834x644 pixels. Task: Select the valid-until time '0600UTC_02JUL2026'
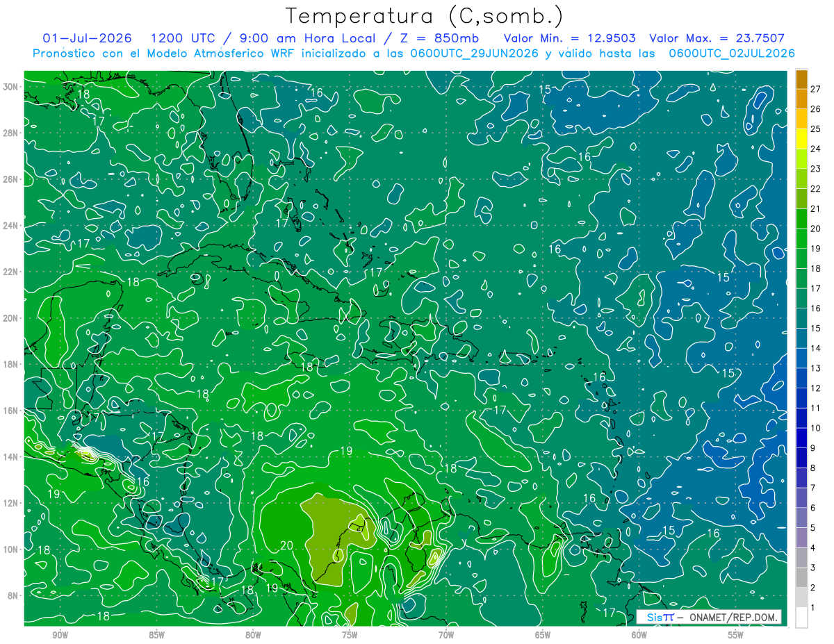732,53
